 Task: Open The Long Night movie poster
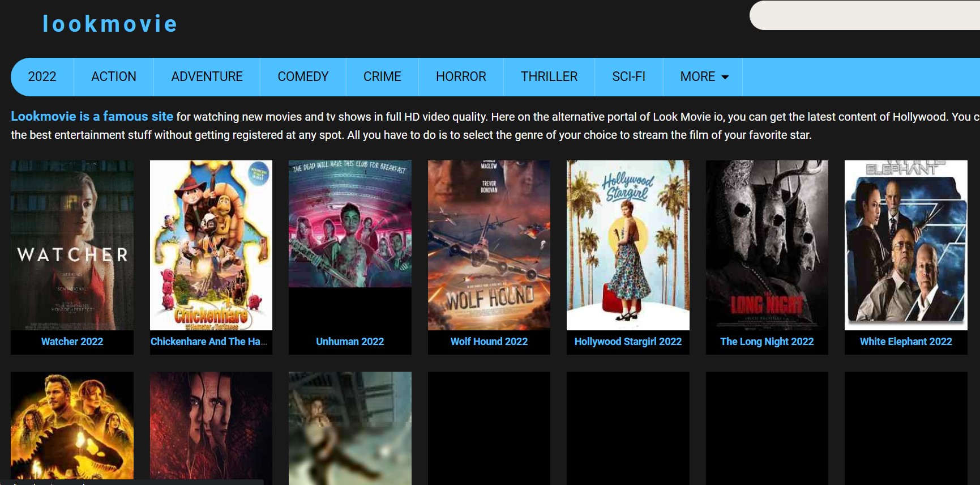767,245
